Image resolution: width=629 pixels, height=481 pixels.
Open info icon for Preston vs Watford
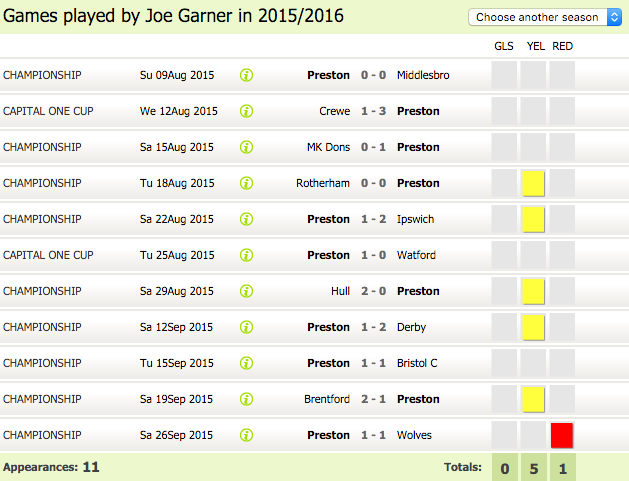[246, 255]
